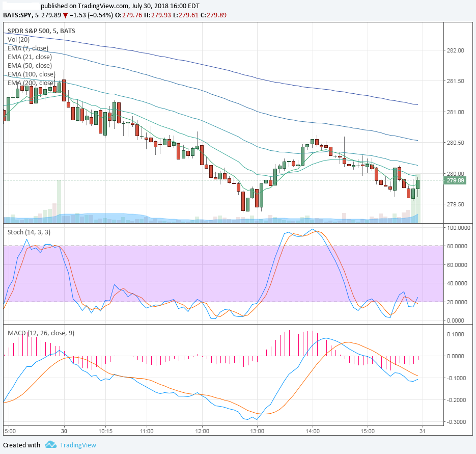Click the 14:00 time axis label
The image size is (476, 454).
click(x=313, y=431)
